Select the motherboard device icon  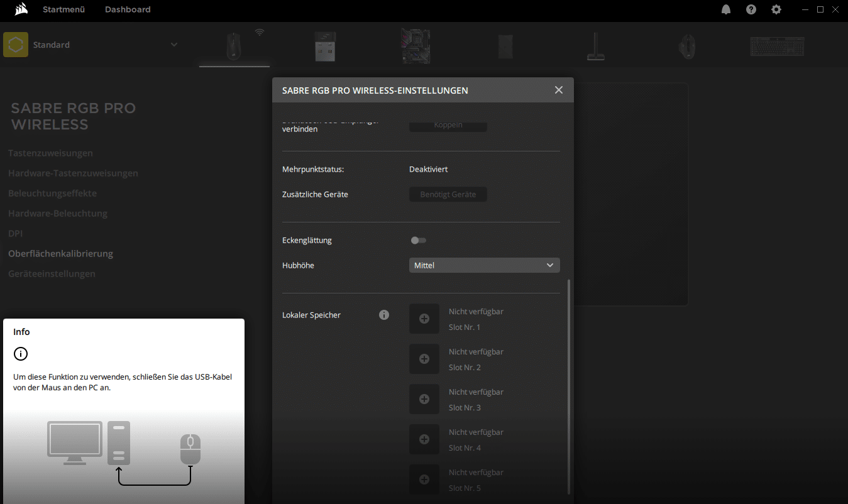[416, 46]
